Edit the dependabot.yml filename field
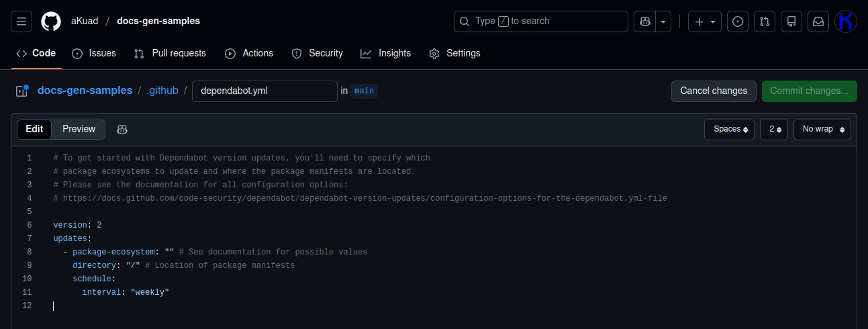 point(264,91)
